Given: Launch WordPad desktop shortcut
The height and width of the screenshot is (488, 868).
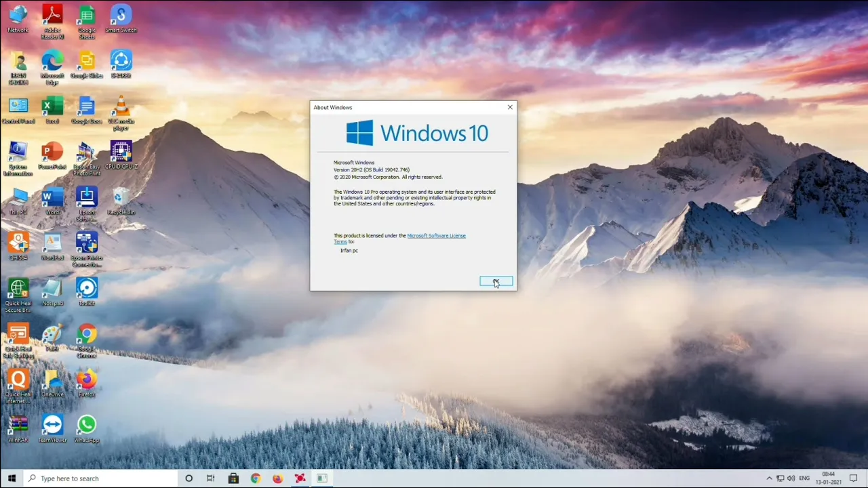Looking at the screenshot, I should [52, 247].
